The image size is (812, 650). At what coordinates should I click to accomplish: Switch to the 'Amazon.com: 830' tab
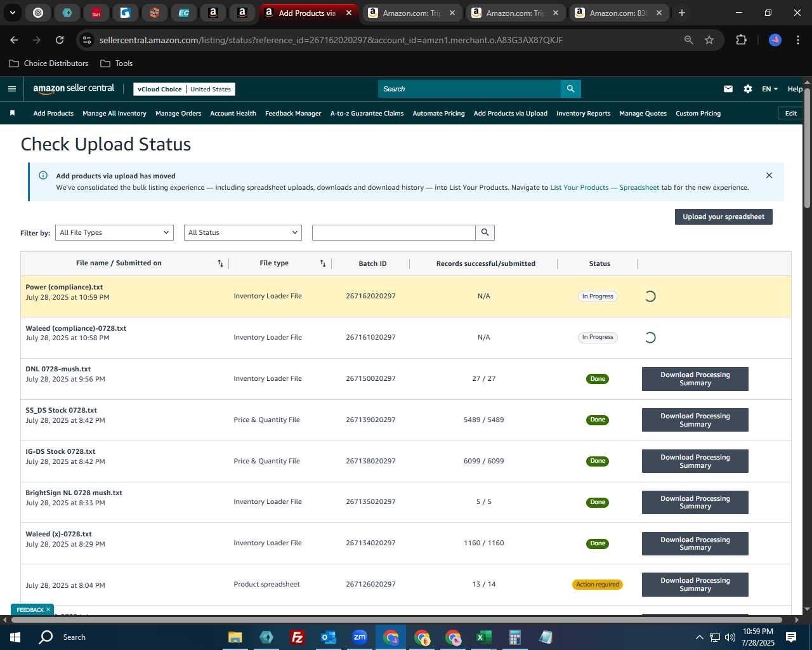(618, 13)
